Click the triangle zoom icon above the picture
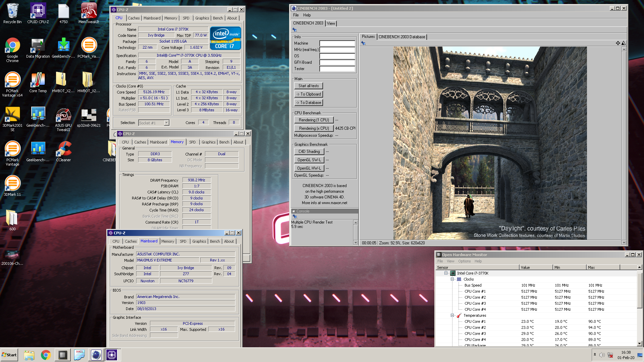Screen dimensions: 644x362 (624, 43)
